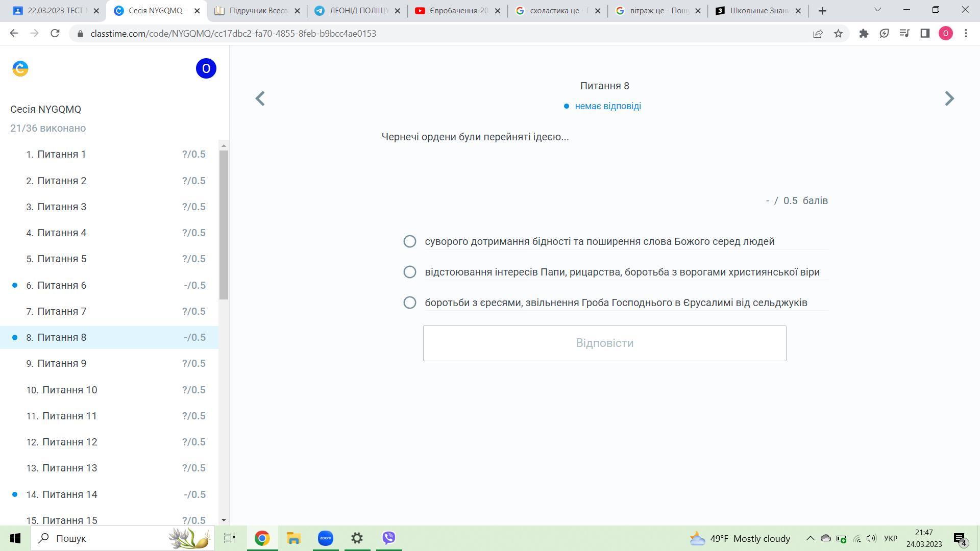The image size is (980, 551).
Task: Click the Classtime logo icon
Action: coord(20,68)
